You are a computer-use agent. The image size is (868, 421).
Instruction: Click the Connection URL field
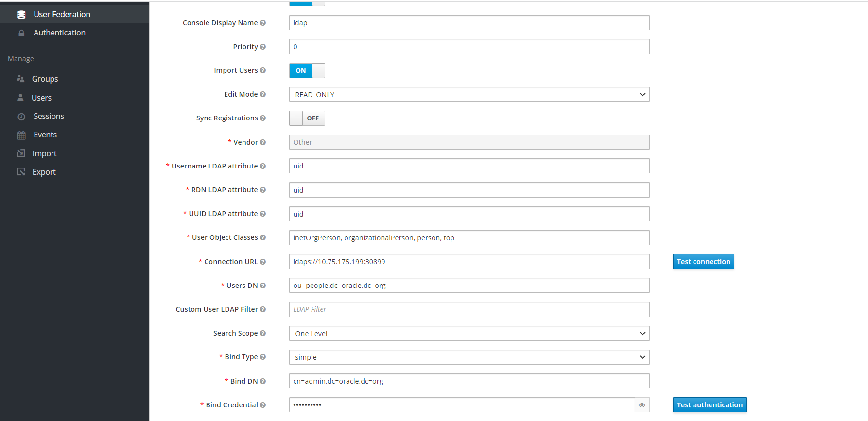pyautogui.click(x=469, y=262)
